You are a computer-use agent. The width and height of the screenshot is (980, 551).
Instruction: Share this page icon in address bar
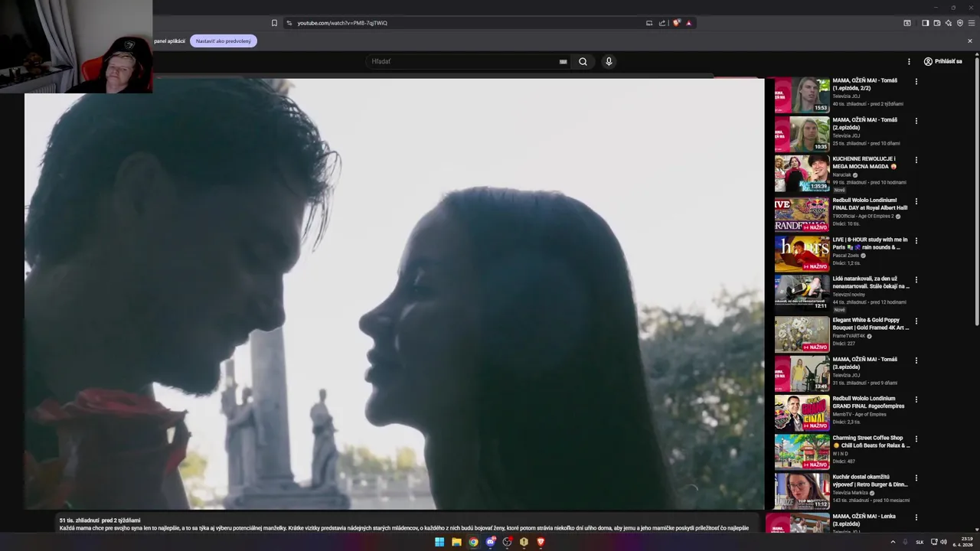pos(662,23)
